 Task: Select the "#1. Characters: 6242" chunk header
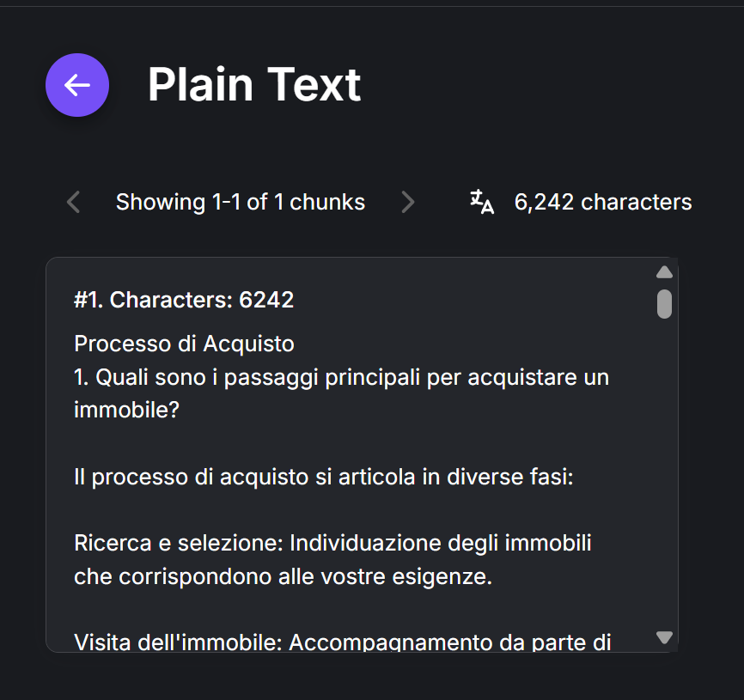point(184,300)
